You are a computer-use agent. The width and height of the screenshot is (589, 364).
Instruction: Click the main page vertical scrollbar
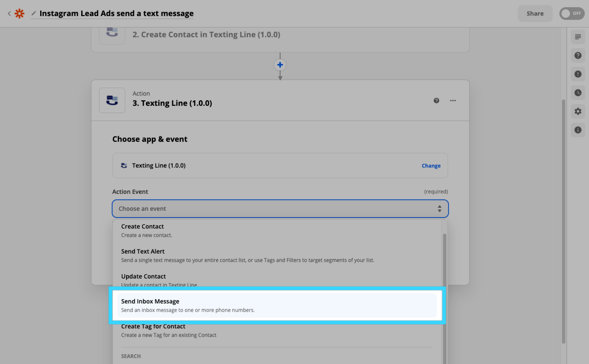(563, 221)
